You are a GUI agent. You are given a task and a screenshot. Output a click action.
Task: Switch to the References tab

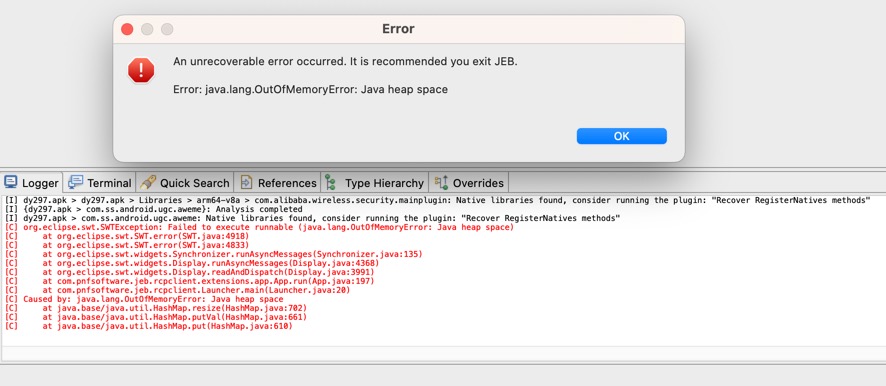pyautogui.click(x=277, y=183)
